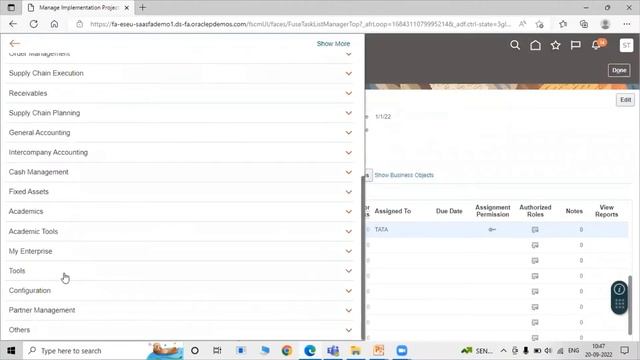Click the TATA assigned cell
This screenshot has height=360, width=640.
pos(381,229)
